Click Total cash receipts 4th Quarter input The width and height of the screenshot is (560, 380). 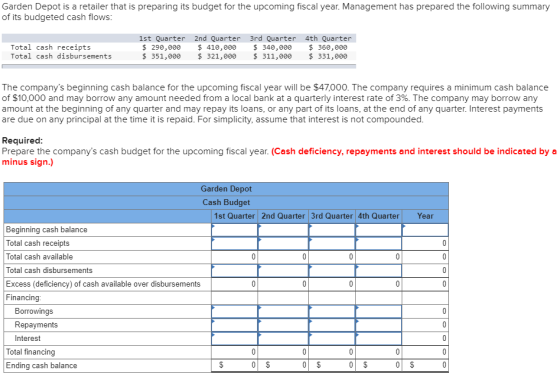pyautogui.click(x=379, y=243)
